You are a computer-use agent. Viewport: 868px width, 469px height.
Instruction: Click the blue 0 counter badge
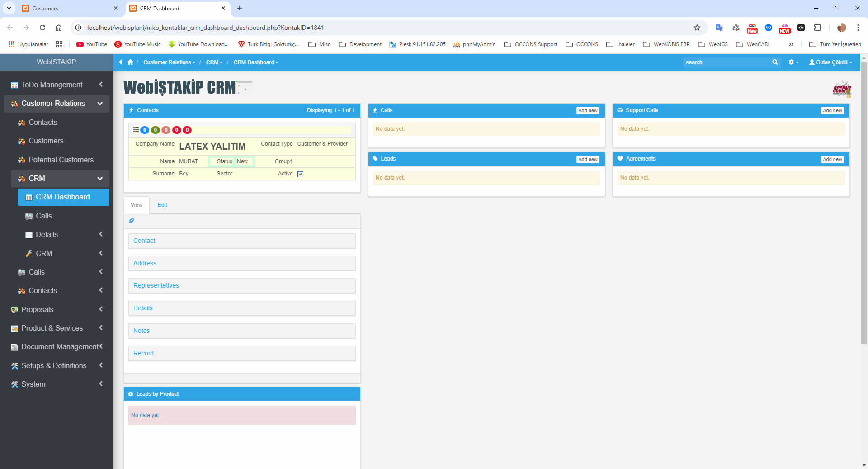[x=145, y=130]
